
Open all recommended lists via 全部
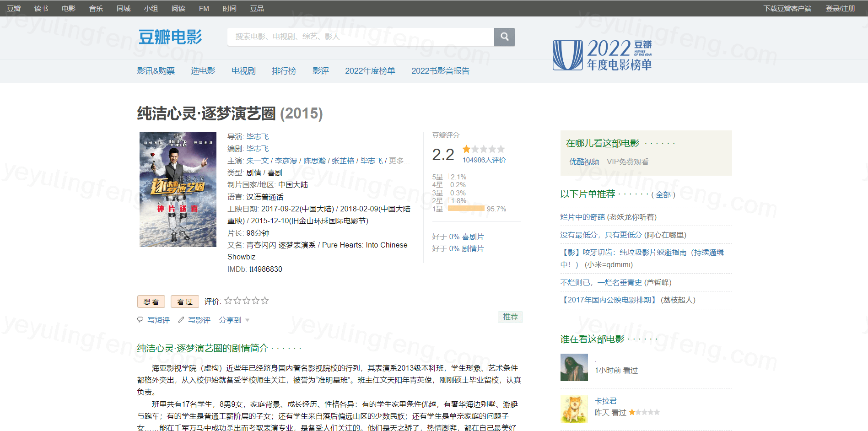click(663, 194)
